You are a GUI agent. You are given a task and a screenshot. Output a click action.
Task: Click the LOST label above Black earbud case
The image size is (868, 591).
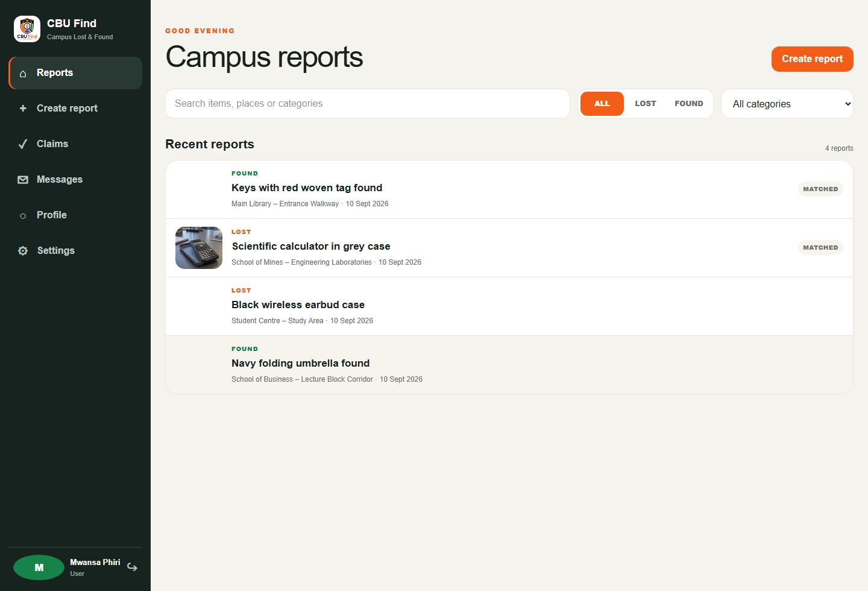click(241, 291)
